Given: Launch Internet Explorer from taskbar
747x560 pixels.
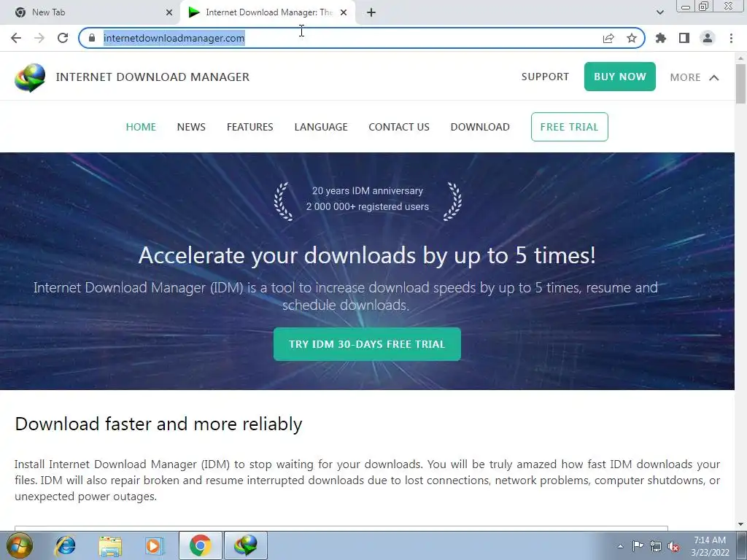Looking at the screenshot, I should tap(65, 545).
